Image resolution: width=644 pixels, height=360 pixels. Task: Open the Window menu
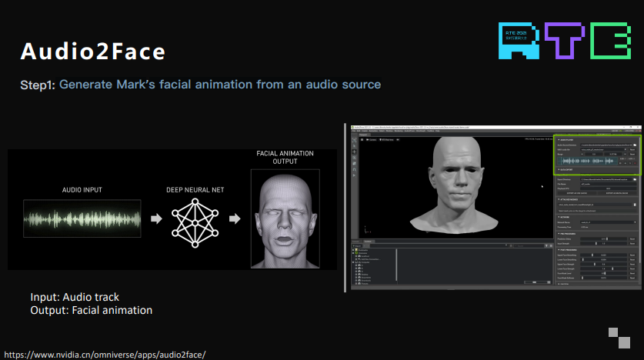pyautogui.click(x=389, y=131)
